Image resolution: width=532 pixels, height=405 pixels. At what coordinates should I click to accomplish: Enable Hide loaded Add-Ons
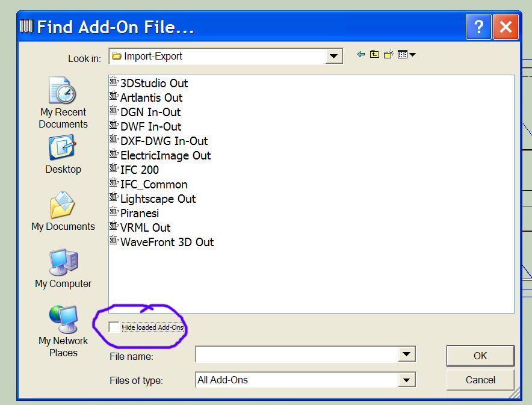click(x=114, y=327)
